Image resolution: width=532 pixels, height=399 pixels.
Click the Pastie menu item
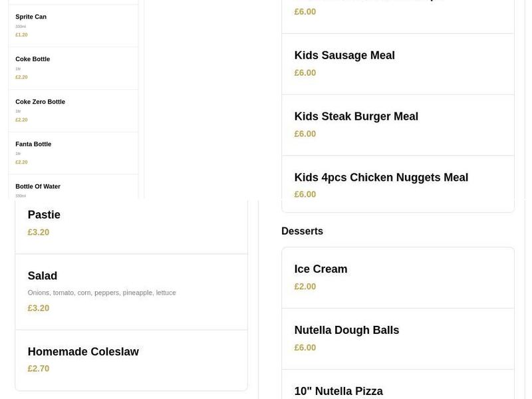coord(44,214)
